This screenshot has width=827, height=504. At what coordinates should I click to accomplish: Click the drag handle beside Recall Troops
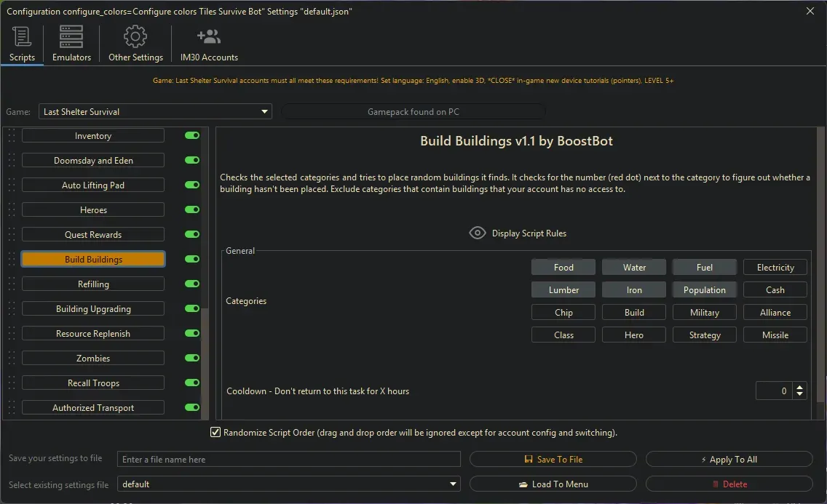12,383
